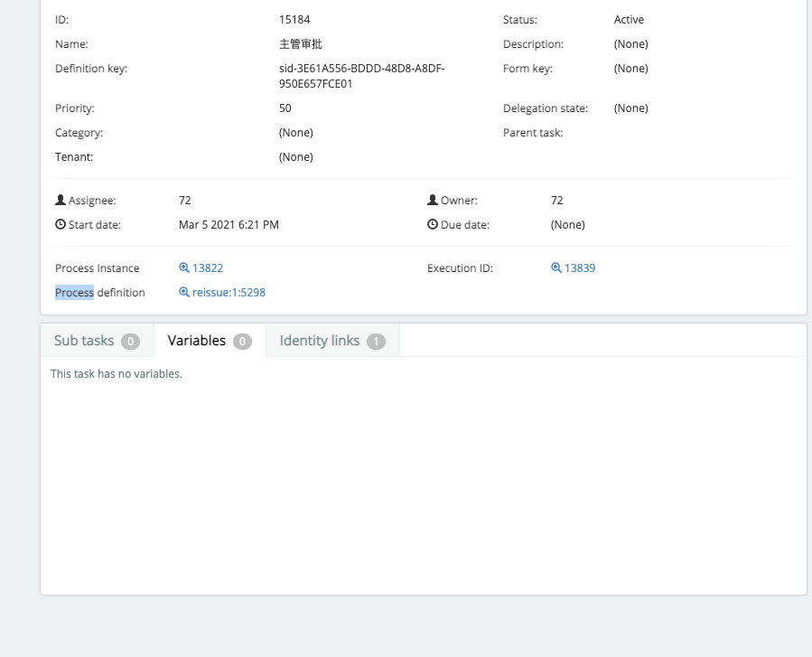Click the magnifier icon beside Process Instance 13822

click(183, 267)
